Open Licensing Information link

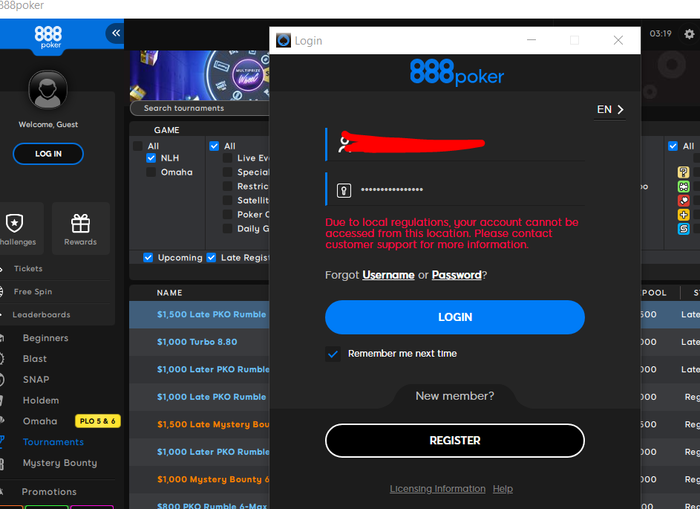(438, 489)
